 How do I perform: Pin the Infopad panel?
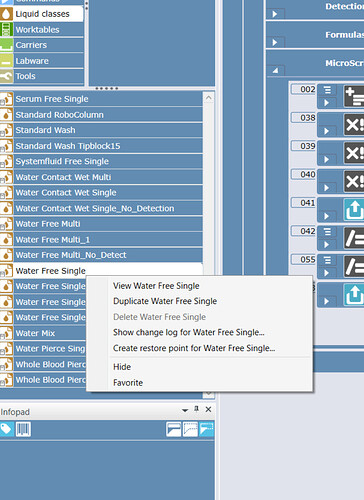(197, 409)
